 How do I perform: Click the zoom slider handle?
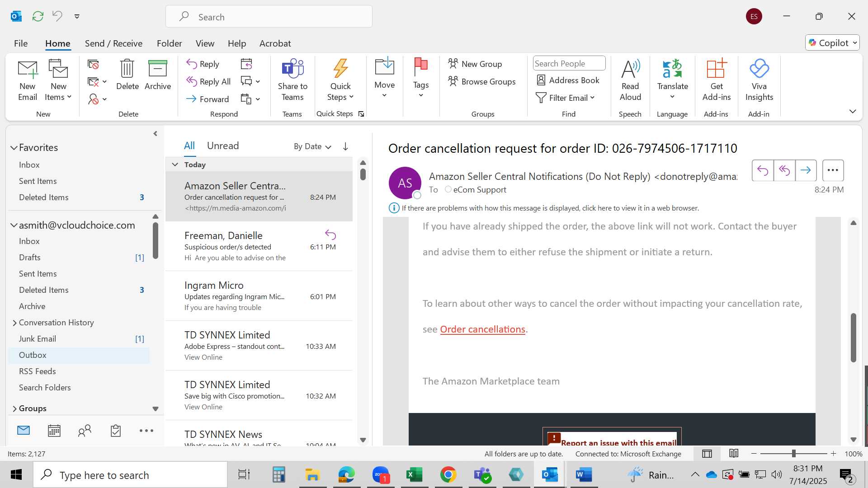coord(793,453)
